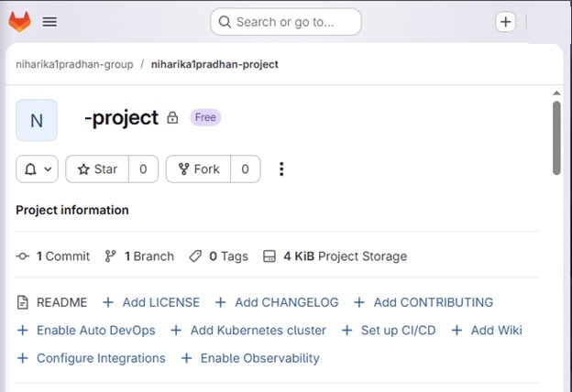Image resolution: width=572 pixels, height=392 pixels.
Task: Open 4 KiB Project Storage link
Action: coord(335,256)
